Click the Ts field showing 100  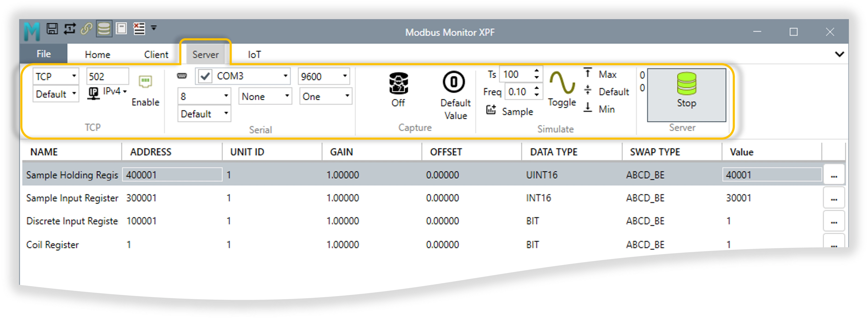[516, 74]
